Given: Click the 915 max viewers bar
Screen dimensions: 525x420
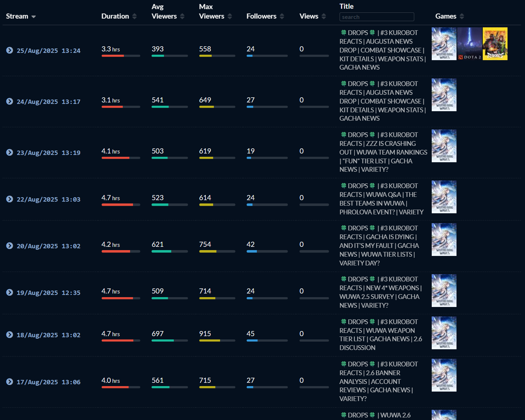Looking at the screenshot, I should tap(217, 341).
